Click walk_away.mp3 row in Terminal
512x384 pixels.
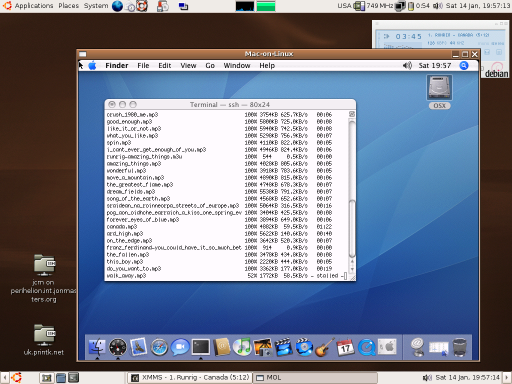click(x=227, y=276)
